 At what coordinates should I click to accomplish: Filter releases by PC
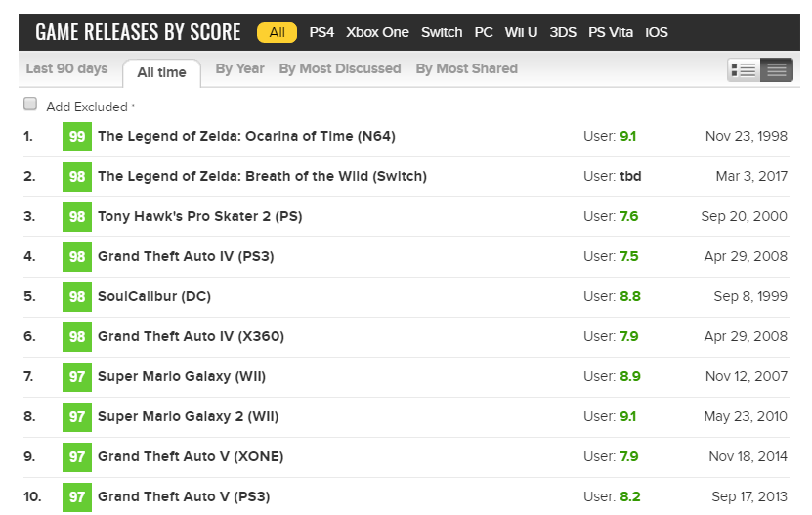tap(484, 32)
